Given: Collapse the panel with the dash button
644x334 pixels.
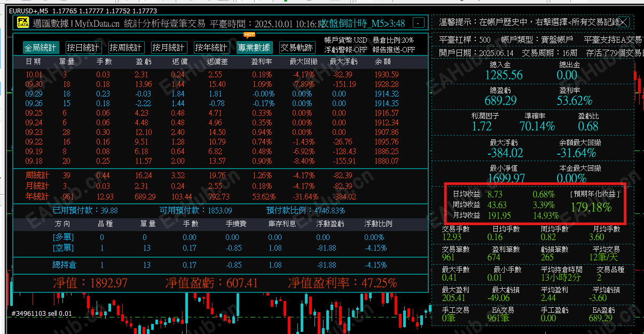Looking at the screenshot, I should (x=419, y=23).
